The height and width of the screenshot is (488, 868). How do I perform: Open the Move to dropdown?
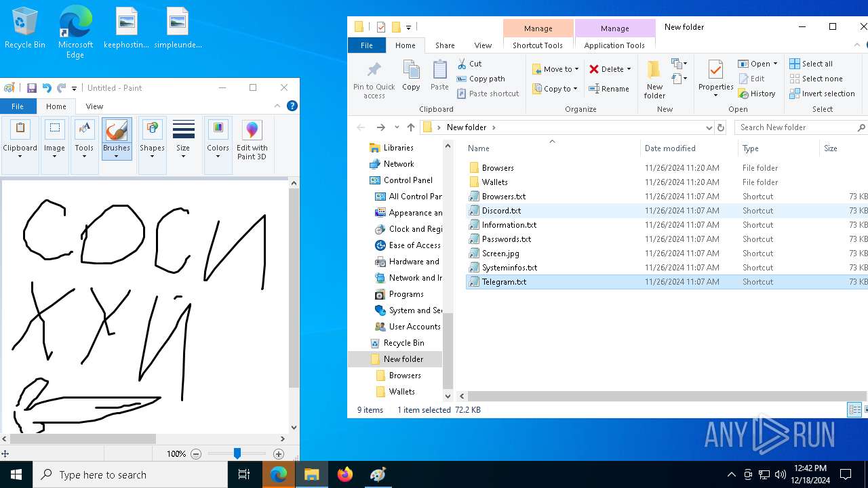[555, 69]
